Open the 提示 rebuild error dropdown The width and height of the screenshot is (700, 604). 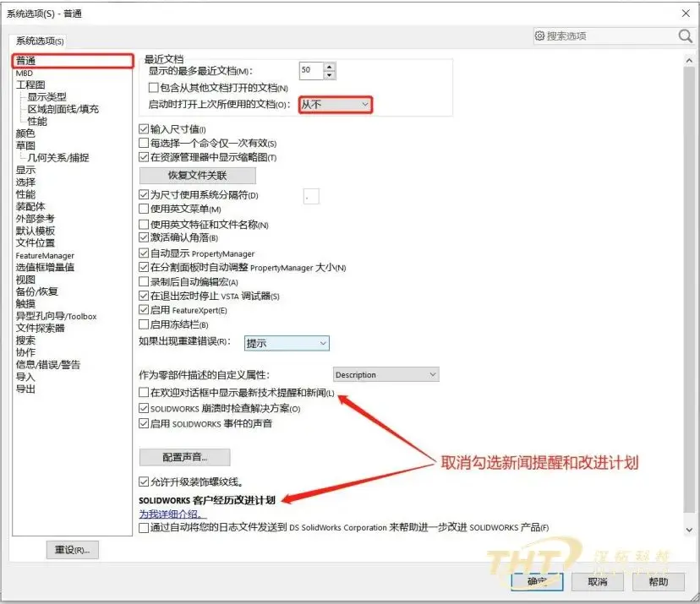pos(287,343)
